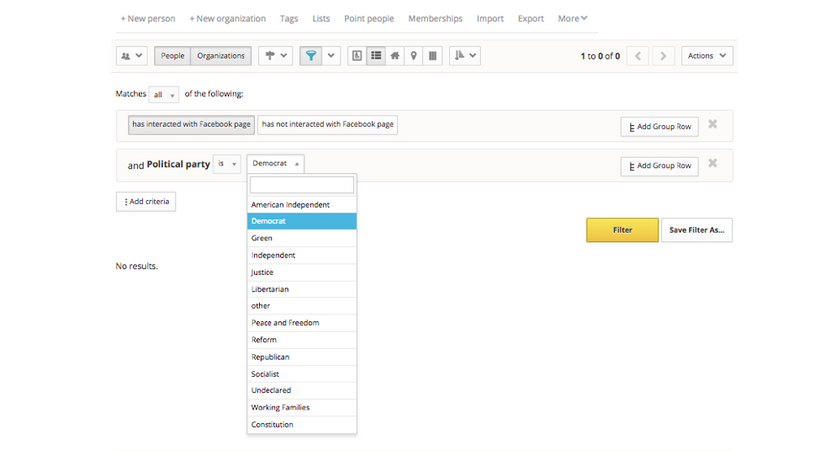Screen dimensions: 824x451
Task: Delete the Political party criteria row
Action: (712, 163)
